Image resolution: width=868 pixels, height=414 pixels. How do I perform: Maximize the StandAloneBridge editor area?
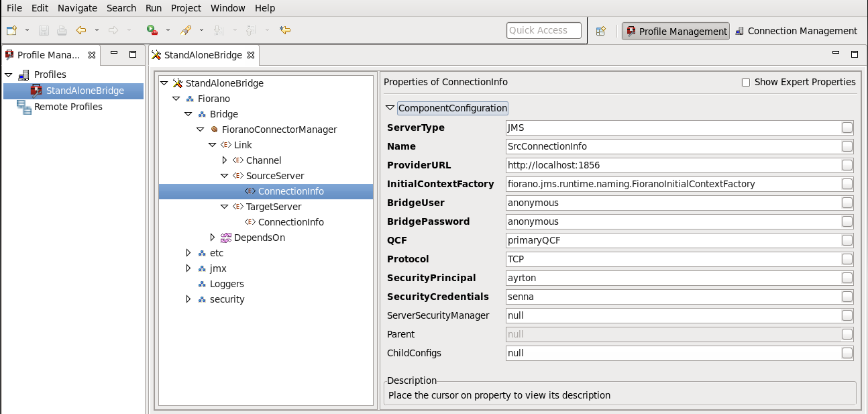(x=855, y=54)
